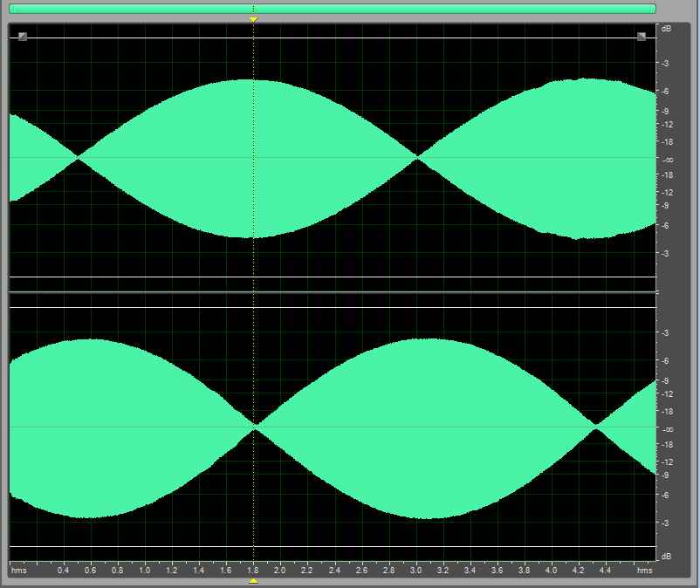This screenshot has height=588, width=700.
Task: Click the 2.4 mark on time ruler
Action: point(334,571)
